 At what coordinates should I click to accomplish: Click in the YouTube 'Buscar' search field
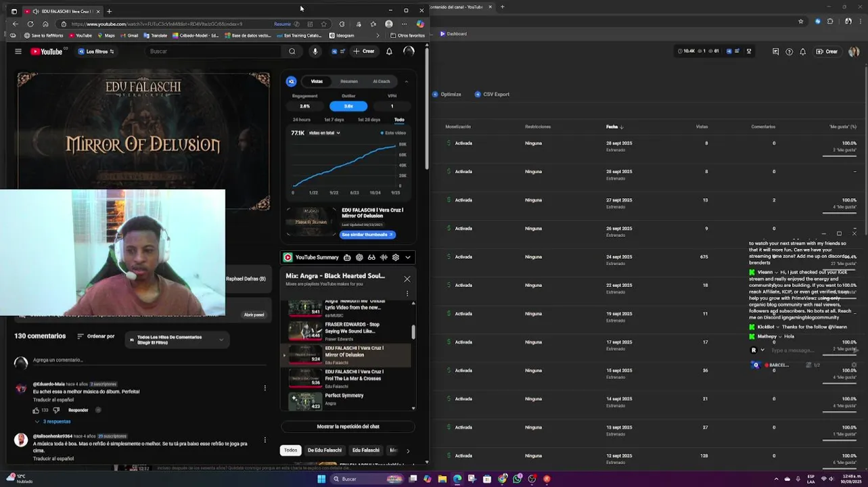(x=213, y=51)
